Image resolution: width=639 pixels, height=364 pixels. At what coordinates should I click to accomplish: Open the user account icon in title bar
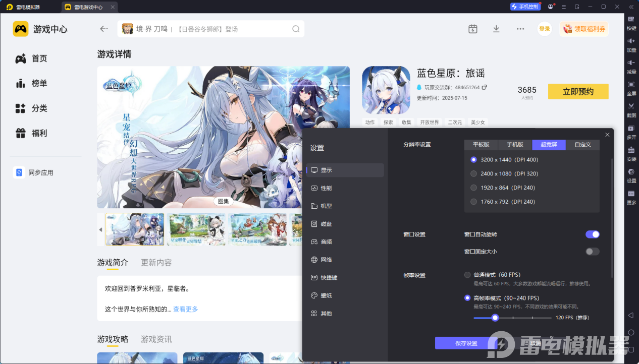click(x=550, y=7)
